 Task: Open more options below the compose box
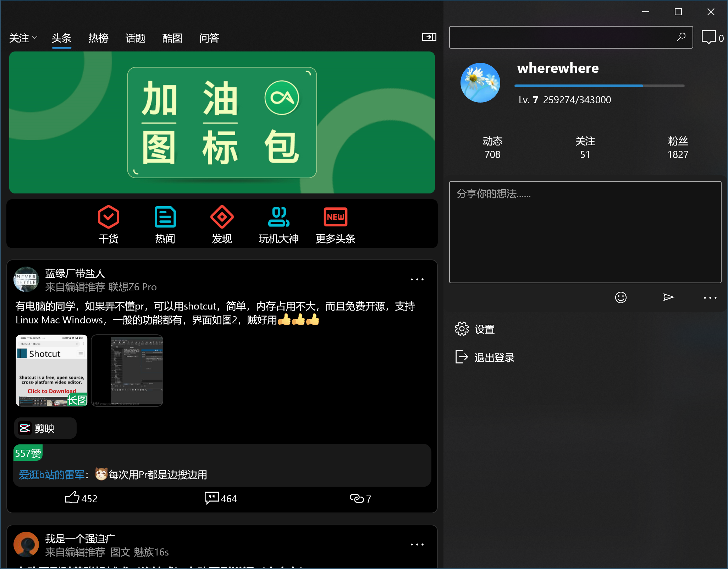pyautogui.click(x=710, y=298)
